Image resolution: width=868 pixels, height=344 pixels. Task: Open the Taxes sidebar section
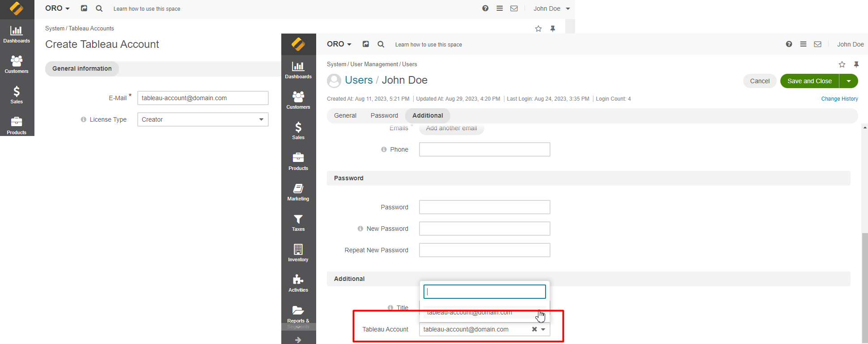pyautogui.click(x=298, y=223)
